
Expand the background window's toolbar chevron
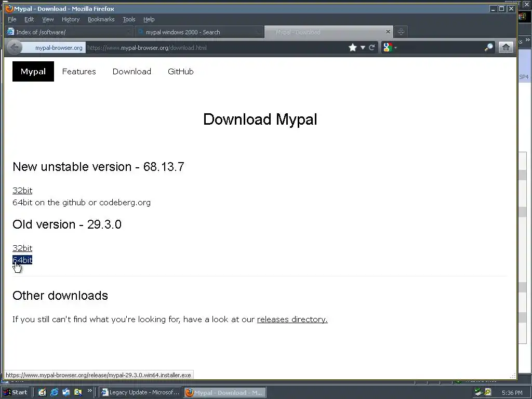point(527,40)
